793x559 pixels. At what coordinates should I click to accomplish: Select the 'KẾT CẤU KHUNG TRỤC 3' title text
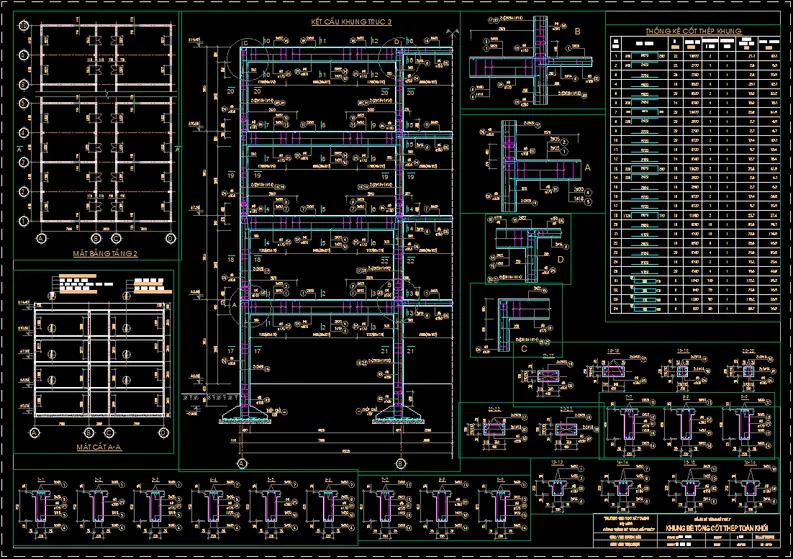click(x=351, y=22)
